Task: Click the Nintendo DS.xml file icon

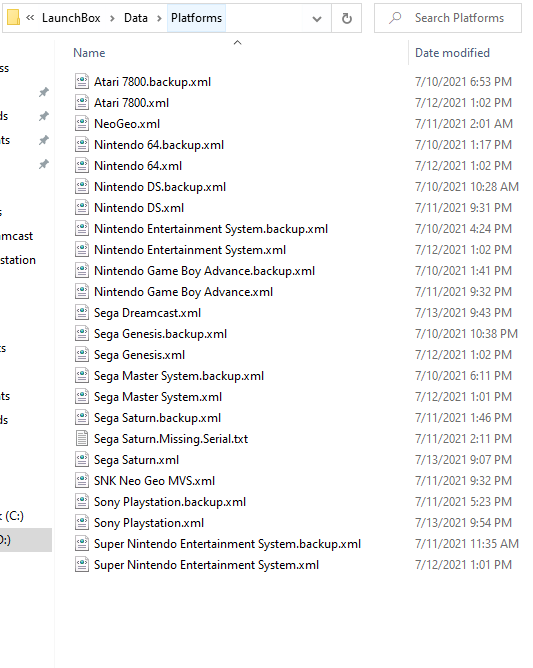Action: pos(82,207)
